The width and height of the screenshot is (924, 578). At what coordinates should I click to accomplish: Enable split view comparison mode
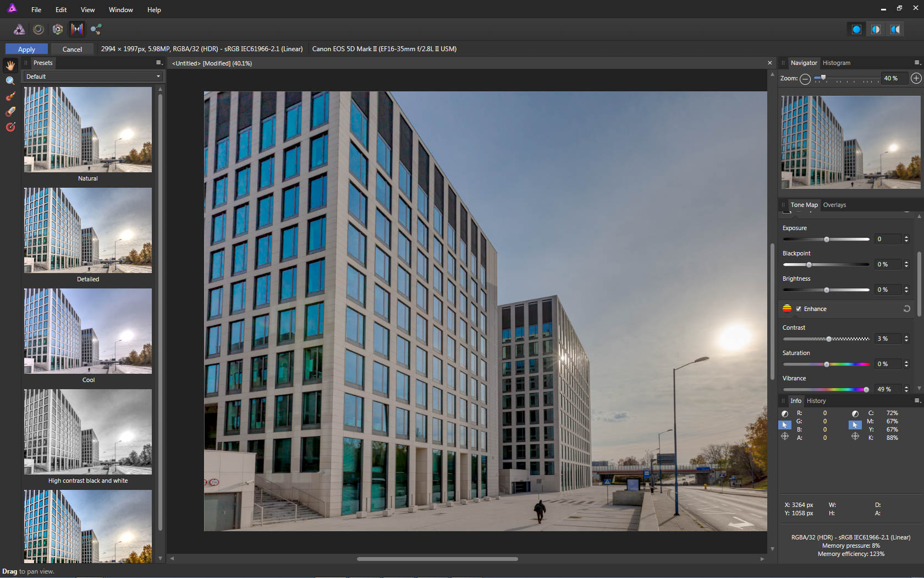(876, 29)
